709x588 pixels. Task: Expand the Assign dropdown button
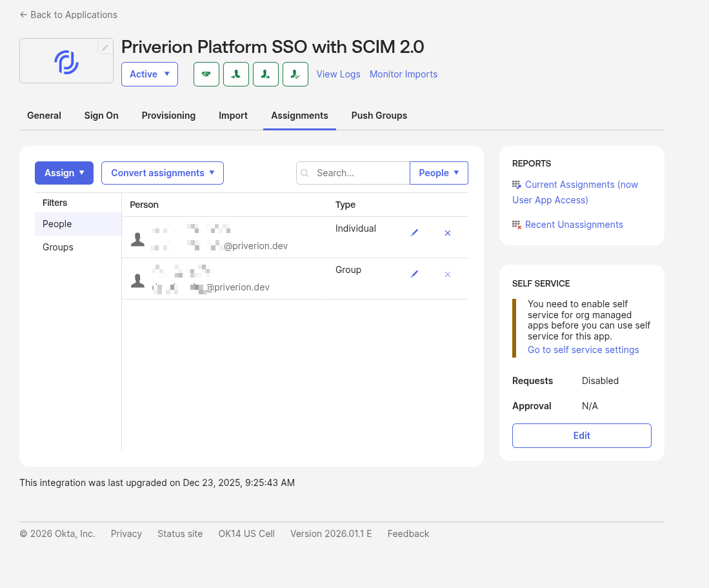(x=64, y=173)
